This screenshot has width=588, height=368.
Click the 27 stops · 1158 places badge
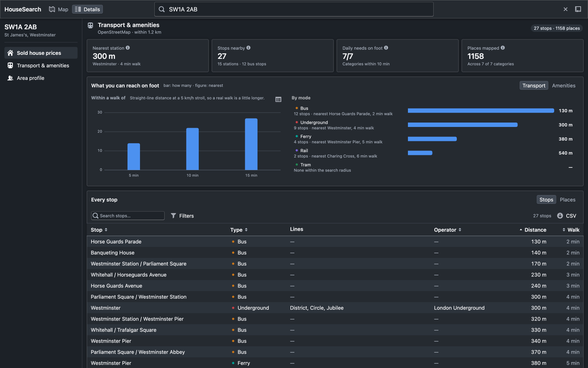(x=557, y=28)
